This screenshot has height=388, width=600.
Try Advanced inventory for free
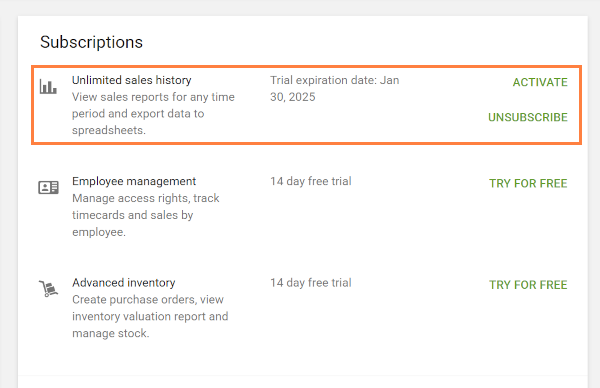[528, 285]
